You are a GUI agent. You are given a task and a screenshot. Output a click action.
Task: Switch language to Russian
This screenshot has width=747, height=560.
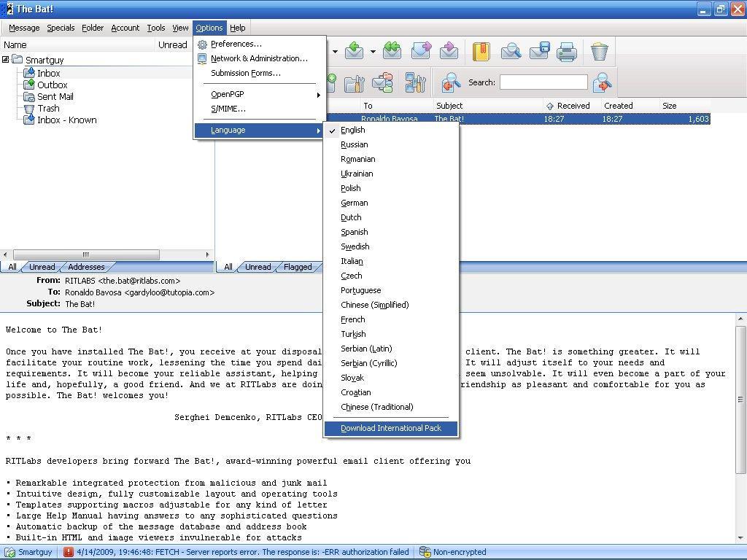(x=391, y=145)
